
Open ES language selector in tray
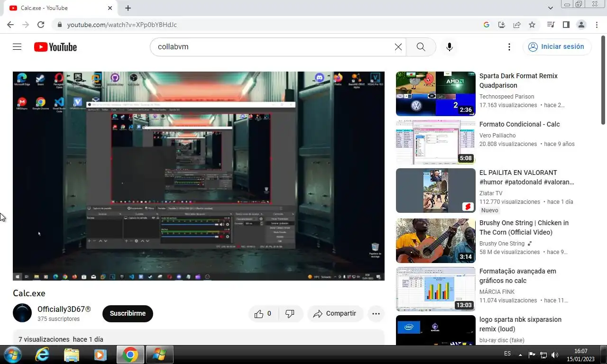click(x=507, y=354)
